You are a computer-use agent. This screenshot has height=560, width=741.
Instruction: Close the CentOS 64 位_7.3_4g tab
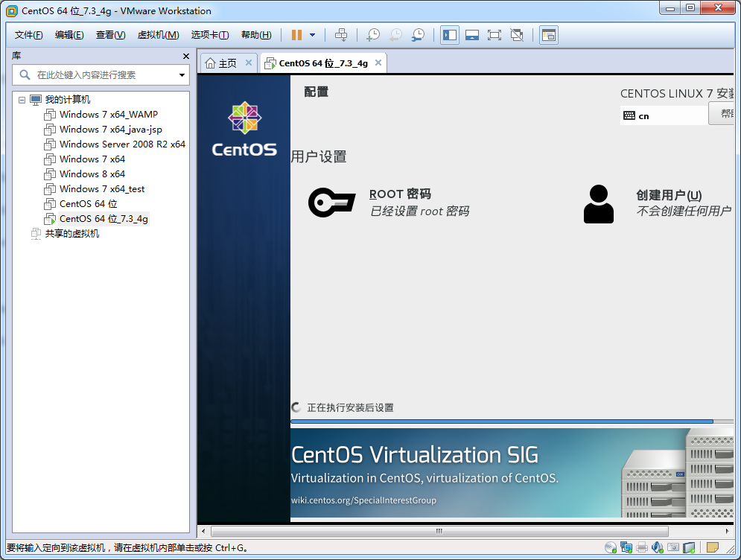click(378, 63)
